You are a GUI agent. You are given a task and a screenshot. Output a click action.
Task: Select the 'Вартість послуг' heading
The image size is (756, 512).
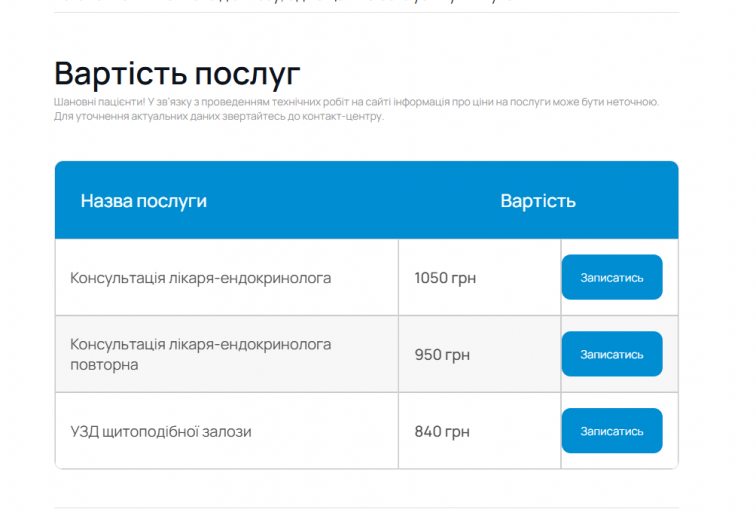177,74
